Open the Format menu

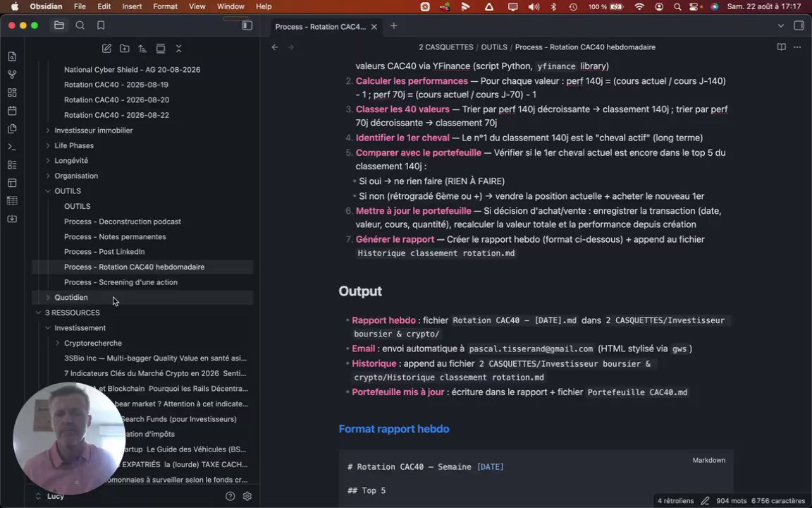click(165, 7)
